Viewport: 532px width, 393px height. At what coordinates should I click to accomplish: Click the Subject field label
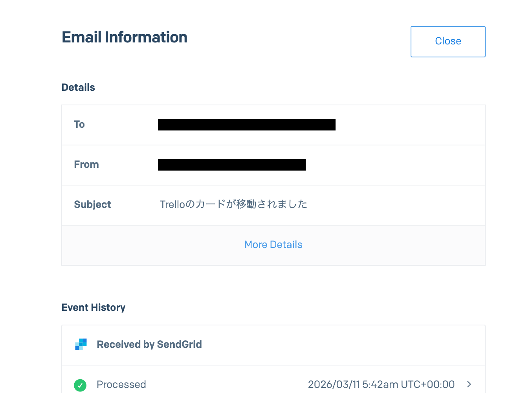click(92, 205)
